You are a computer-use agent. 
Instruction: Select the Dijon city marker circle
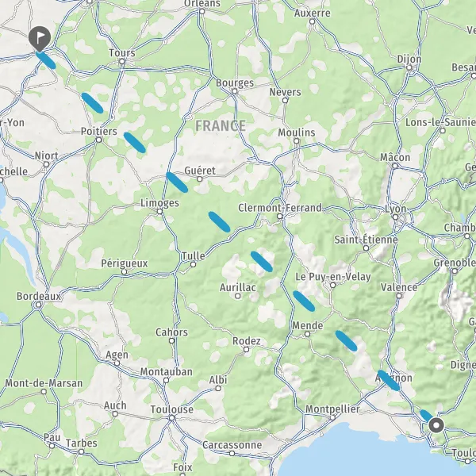point(409,67)
